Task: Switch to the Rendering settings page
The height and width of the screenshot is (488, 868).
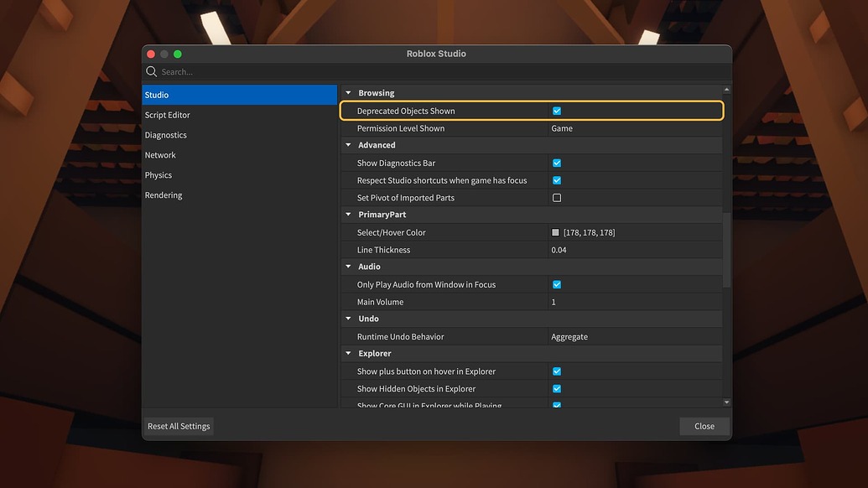Action: (x=164, y=195)
